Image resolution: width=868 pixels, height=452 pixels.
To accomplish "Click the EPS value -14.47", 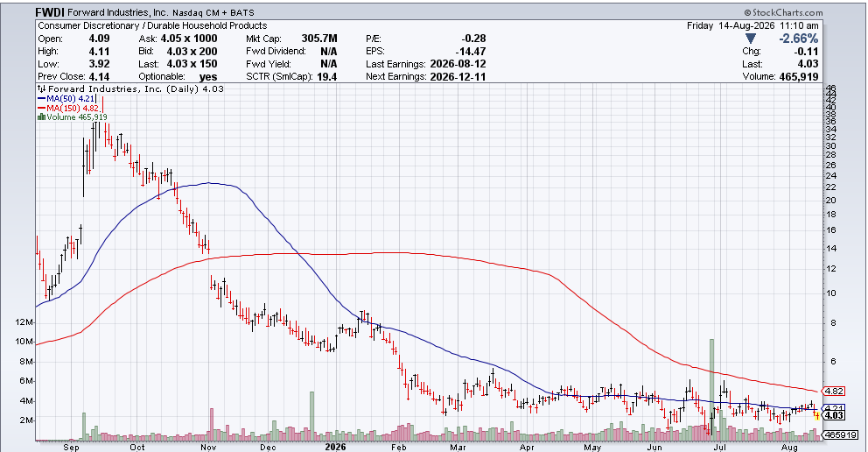I will (x=471, y=51).
